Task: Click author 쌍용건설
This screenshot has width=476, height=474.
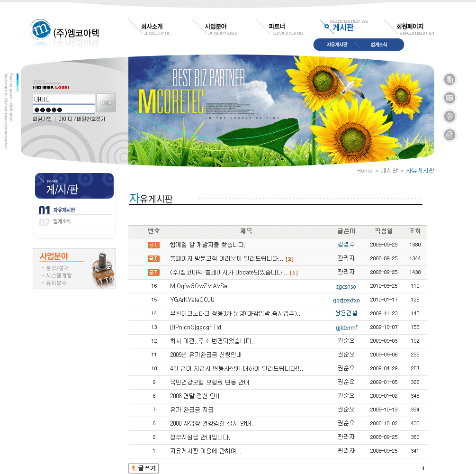Action: coord(346,313)
